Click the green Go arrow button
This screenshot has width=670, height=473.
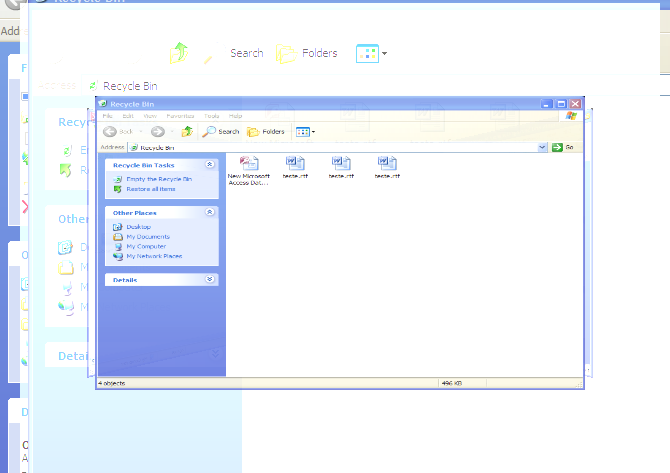coord(557,147)
